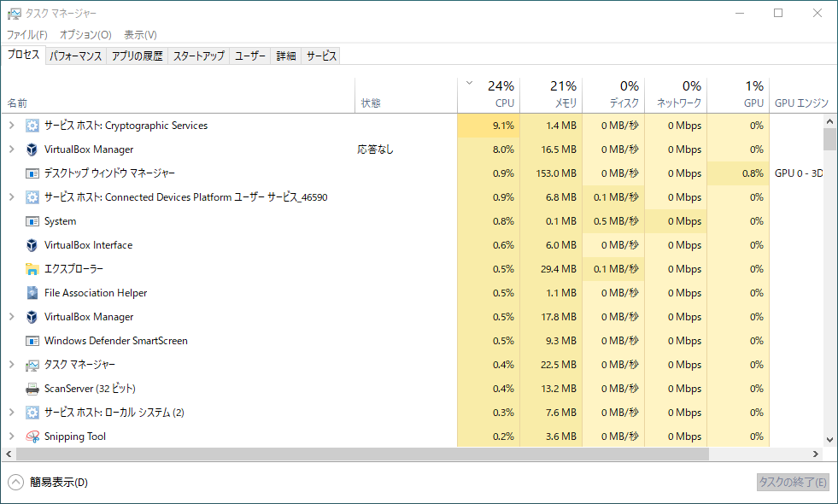Sort by the 名前 column header

pos(179,95)
